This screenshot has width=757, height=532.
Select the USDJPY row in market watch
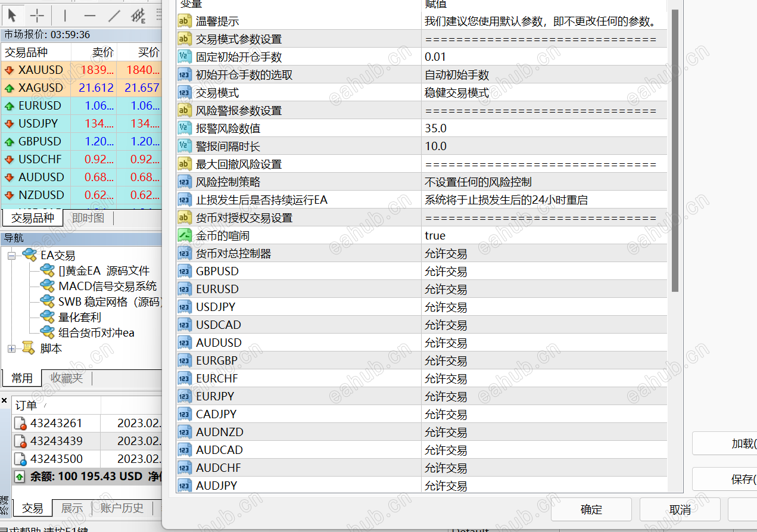81,123
